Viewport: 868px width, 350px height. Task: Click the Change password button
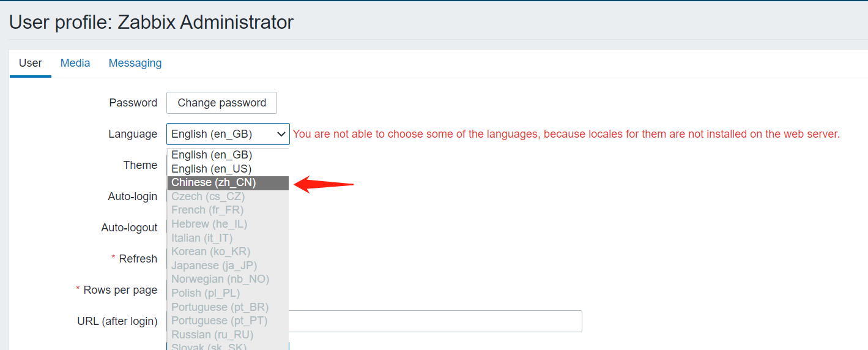click(x=221, y=103)
